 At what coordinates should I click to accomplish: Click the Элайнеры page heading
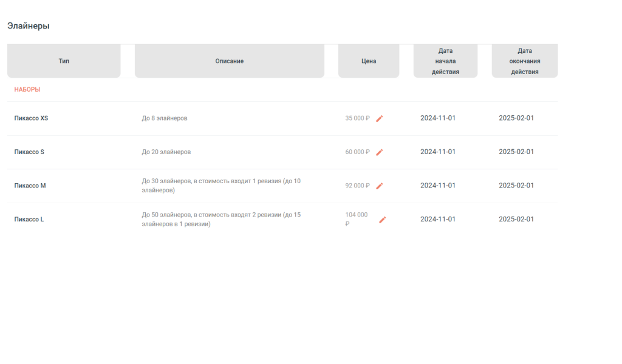coord(28,25)
